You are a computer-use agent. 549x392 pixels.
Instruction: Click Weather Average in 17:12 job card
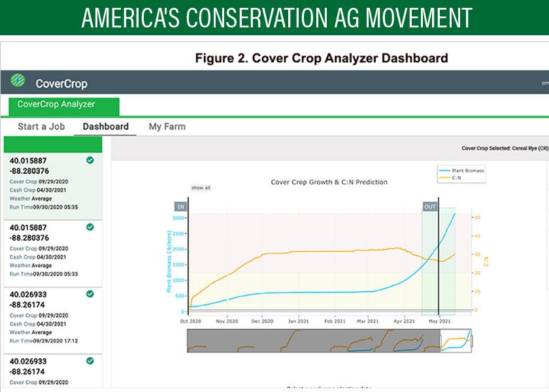(31, 332)
